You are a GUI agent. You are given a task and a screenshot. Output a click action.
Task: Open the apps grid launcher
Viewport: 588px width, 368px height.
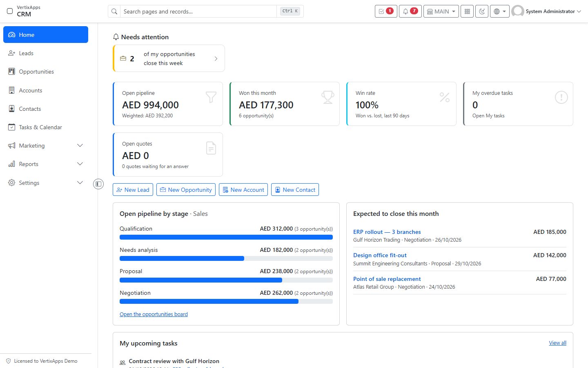click(467, 11)
